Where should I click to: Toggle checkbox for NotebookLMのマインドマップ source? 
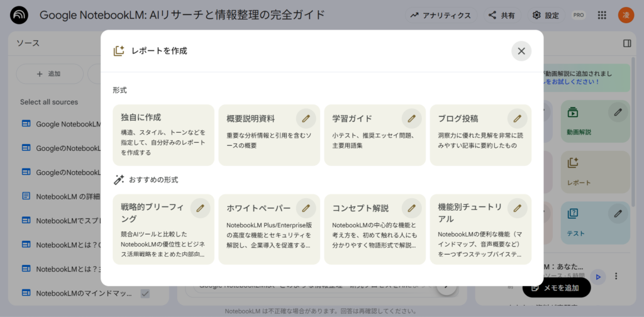(145, 293)
